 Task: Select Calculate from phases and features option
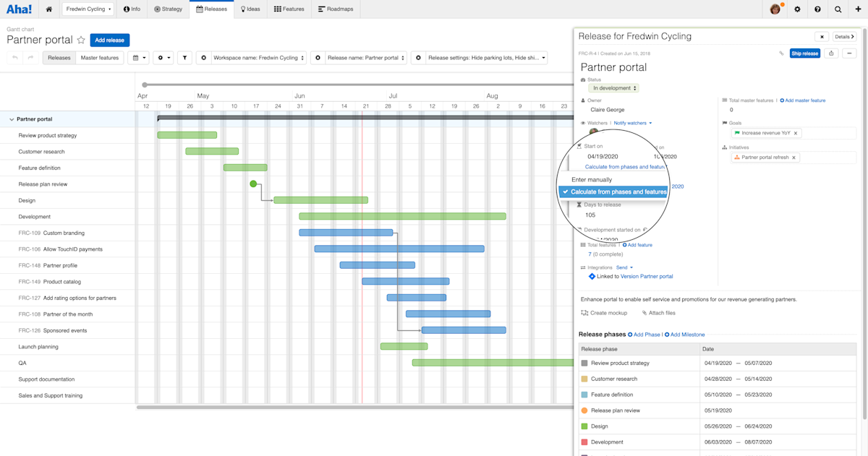point(613,192)
